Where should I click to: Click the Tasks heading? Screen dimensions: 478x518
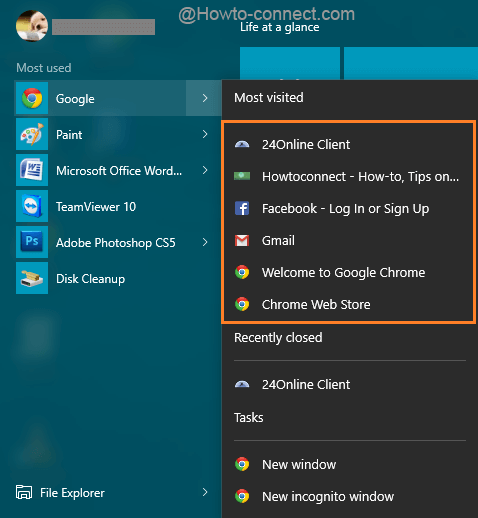pos(249,418)
